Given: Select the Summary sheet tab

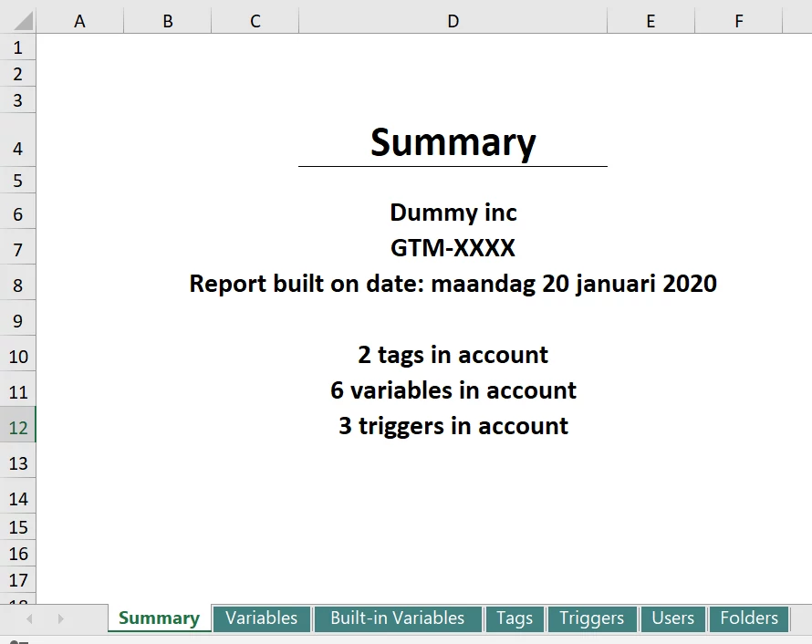Looking at the screenshot, I should pos(158,618).
